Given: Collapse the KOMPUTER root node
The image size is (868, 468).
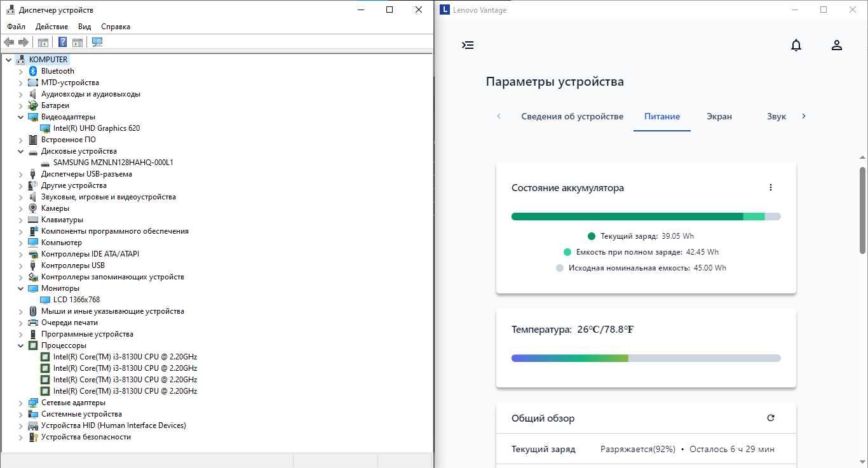Looking at the screenshot, I should pyautogui.click(x=8, y=60).
